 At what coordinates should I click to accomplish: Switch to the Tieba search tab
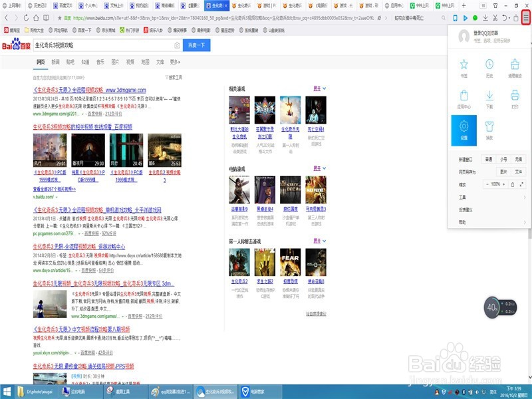click(x=70, y=62)
